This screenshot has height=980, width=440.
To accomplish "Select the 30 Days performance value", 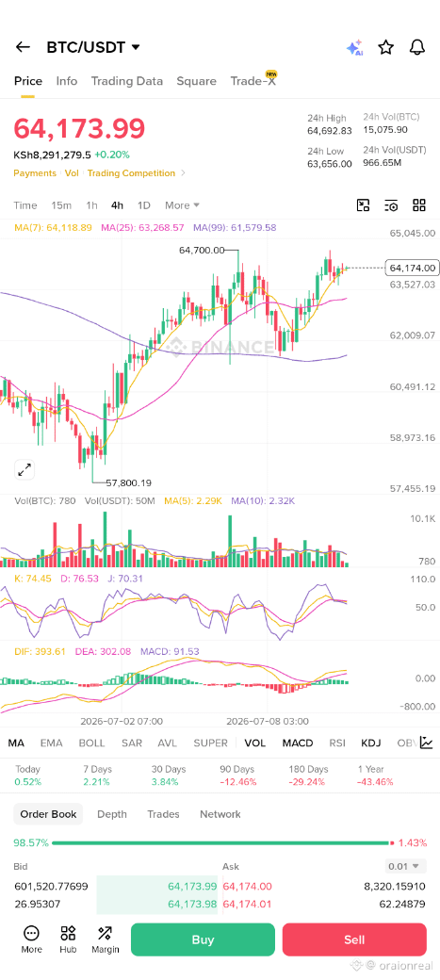I will [164, 782].
